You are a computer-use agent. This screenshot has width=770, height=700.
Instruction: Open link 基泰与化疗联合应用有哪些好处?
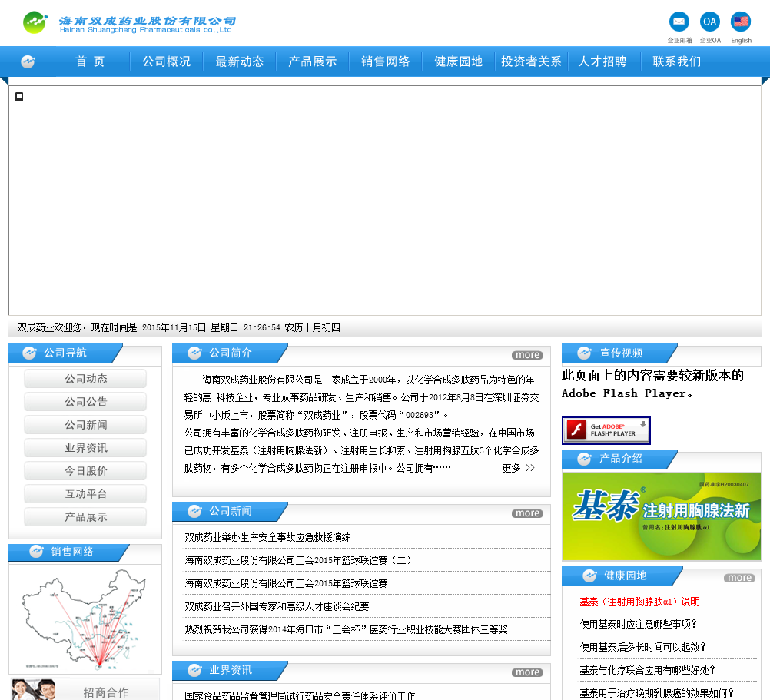coord(648,671)
